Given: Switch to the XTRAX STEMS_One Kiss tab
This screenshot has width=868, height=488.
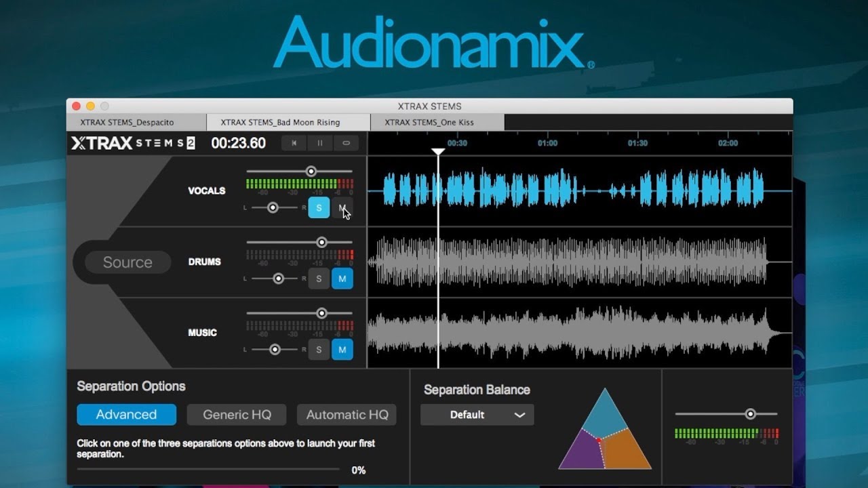Looking at the screenshot, I should pos(437,123).
